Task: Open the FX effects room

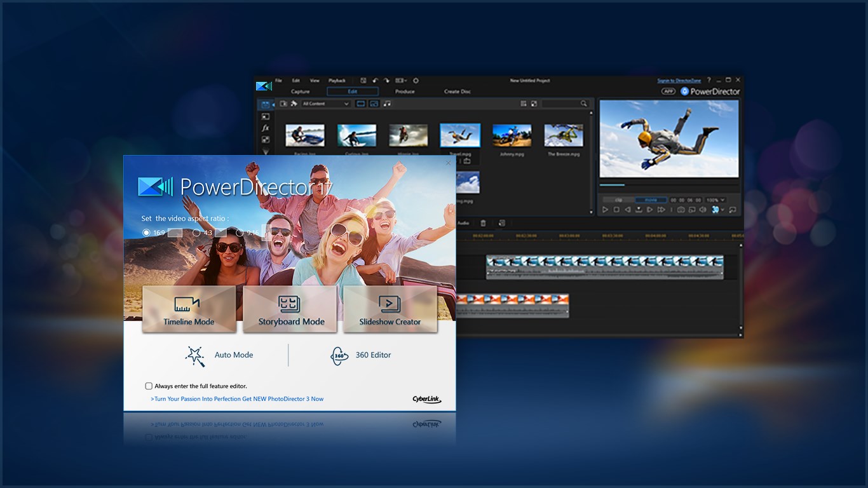Action: pyautogui.click(x=265, y=128)
